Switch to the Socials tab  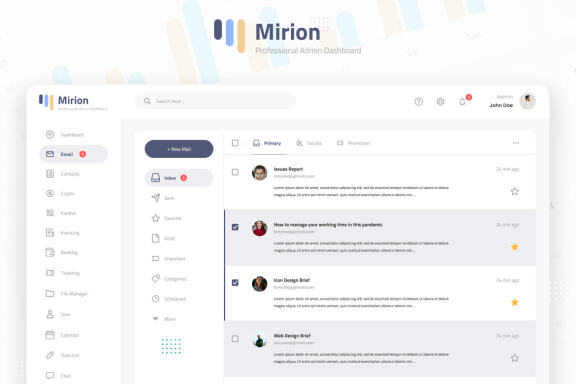click(x=309, y=143)
